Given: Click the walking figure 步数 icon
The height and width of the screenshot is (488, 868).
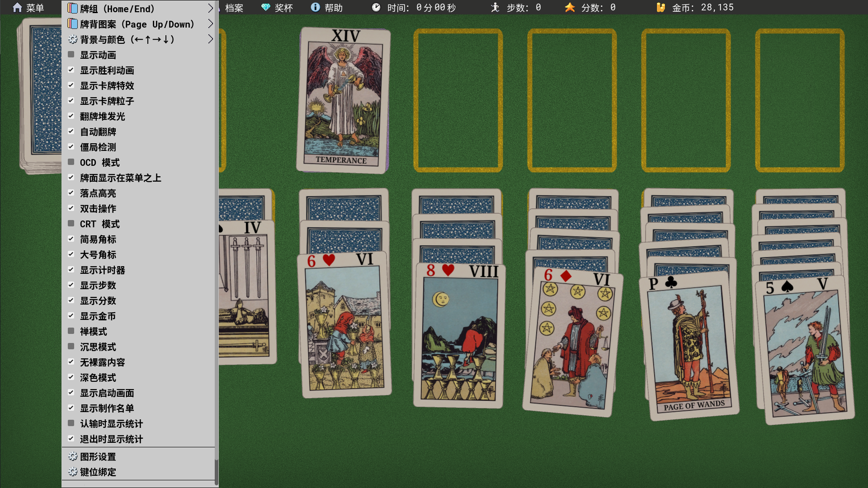Looking at the screenshot, I should coord(495,8).
